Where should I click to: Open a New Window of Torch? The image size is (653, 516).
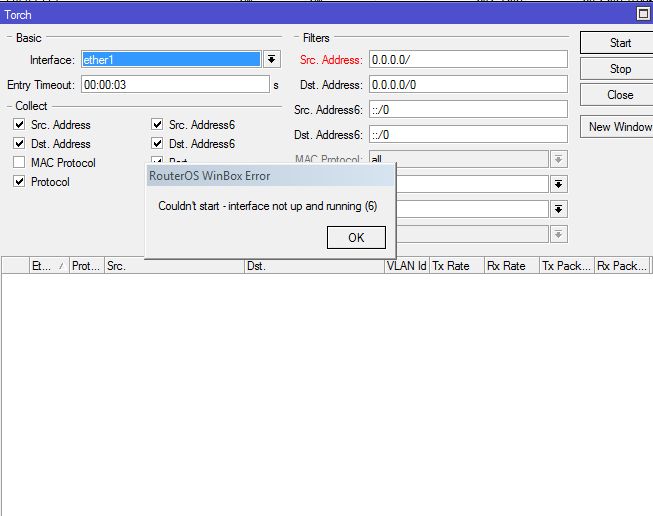coord(618,127)
